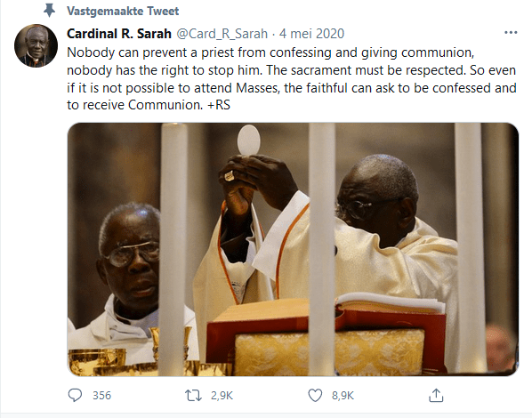This screenshot has width=532, height=418.
Task: Click the 8,9K likes count
Action: (x=343, y=396)
